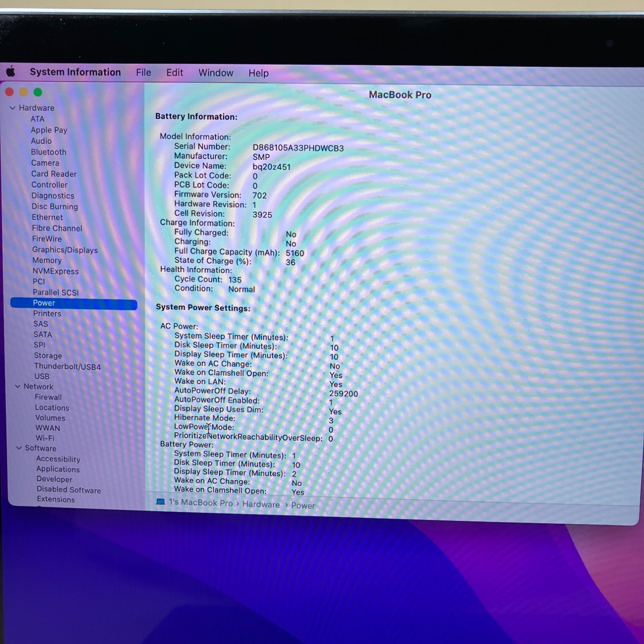This screenshot has width=644, height=644.
Task: Click Hardware in the bottom path bar
Action: [261, 504]
